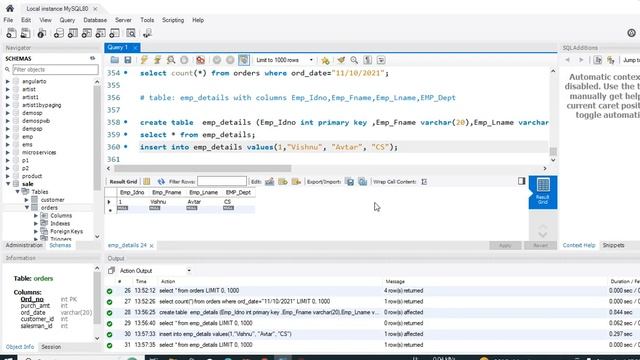Click the edit current row icon
The width and height of the screenshot is (640, 360).
[x=270, y=182]
